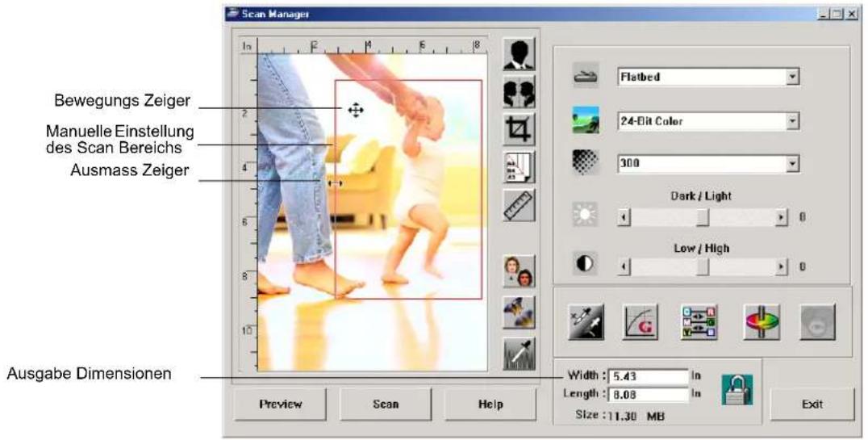The image size is (868, 440).
Task: Click the Scan button
Action: [386, 404]
